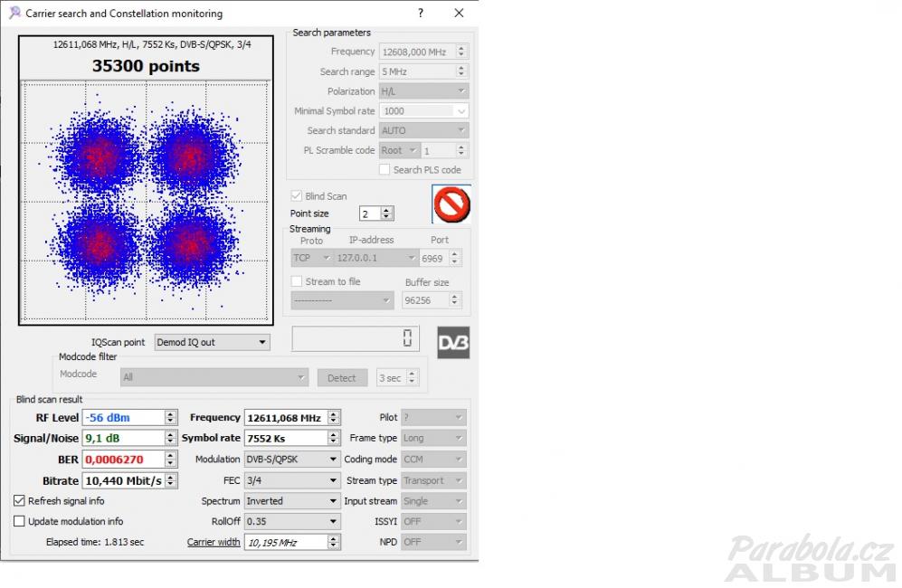Open the Search standard AUTO dropdown
Viewport: 902px width, 588px height.
coord(424,130)
